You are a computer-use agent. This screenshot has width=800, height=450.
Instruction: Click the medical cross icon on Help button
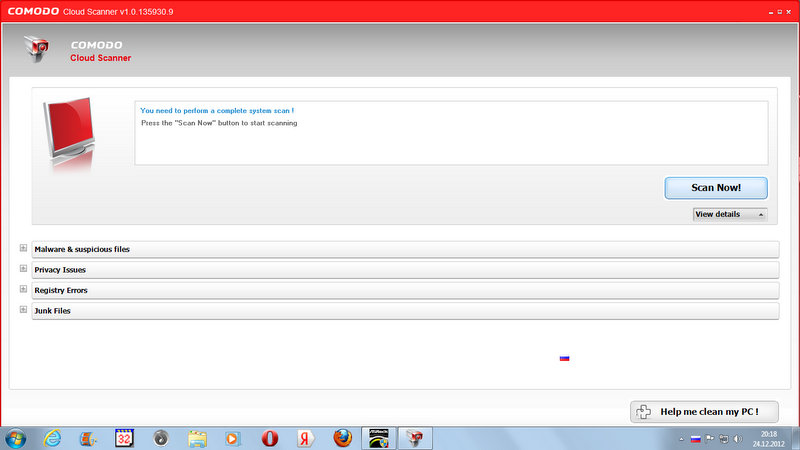[643, 412]
